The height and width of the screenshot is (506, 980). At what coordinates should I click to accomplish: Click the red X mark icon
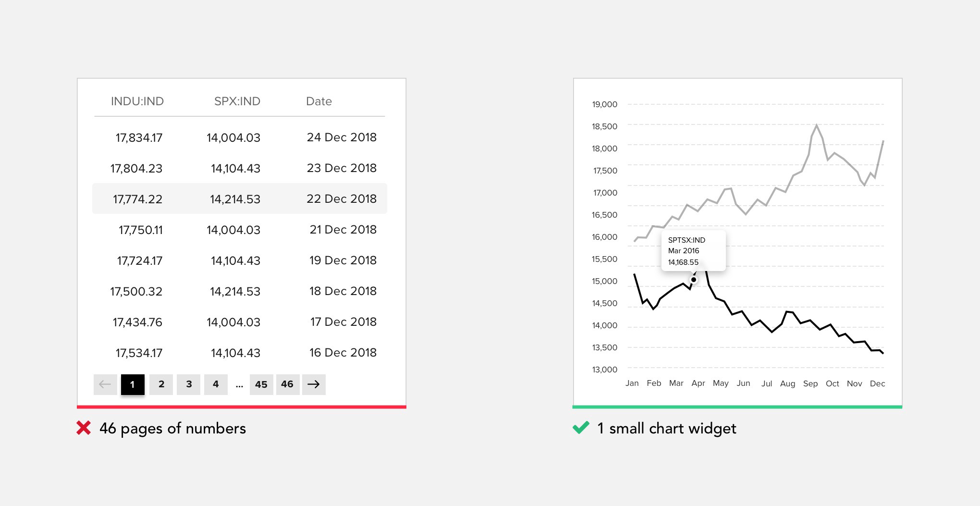(84, 428)
